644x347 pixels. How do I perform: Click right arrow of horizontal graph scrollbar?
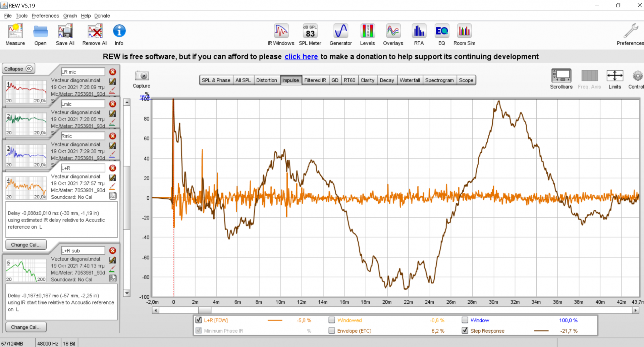click(x=635, y=310)
